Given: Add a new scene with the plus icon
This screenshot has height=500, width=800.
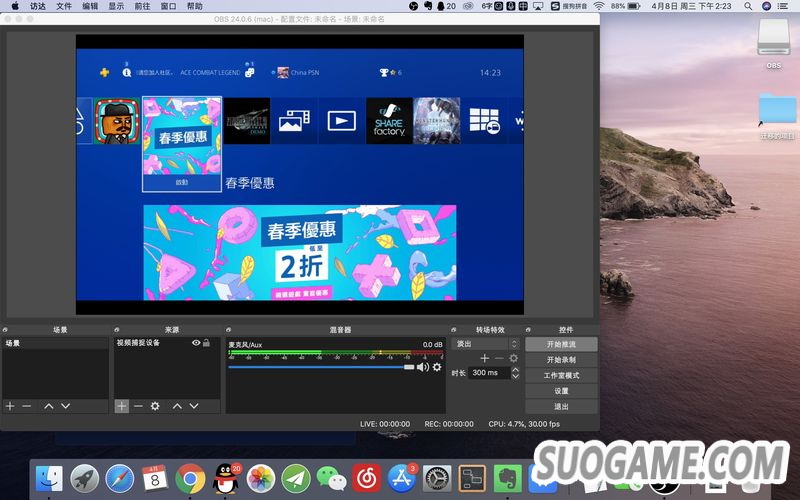Looking at the screenshot, I should click(10, 406).
